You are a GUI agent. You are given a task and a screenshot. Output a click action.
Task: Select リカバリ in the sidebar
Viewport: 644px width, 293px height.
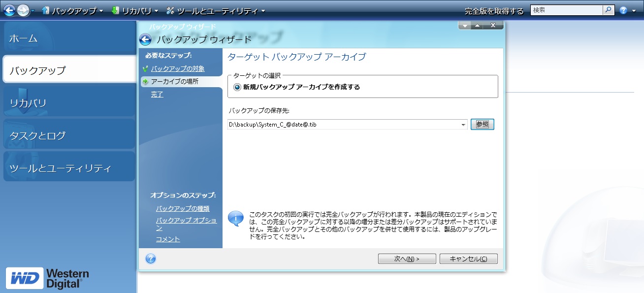click(68, 102)
